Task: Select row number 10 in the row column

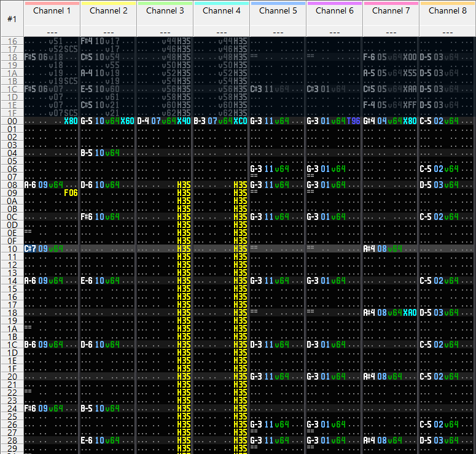Action: (x=12, y=249)
